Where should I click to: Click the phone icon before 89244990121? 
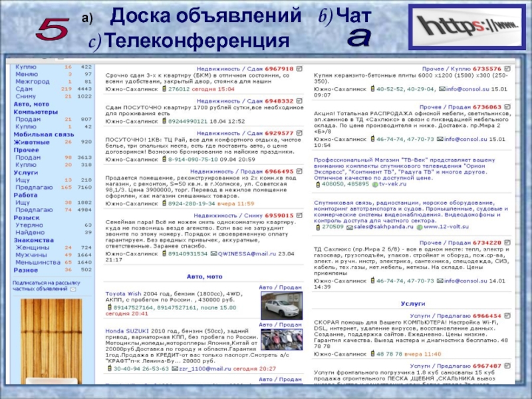(x=164, y=121)
